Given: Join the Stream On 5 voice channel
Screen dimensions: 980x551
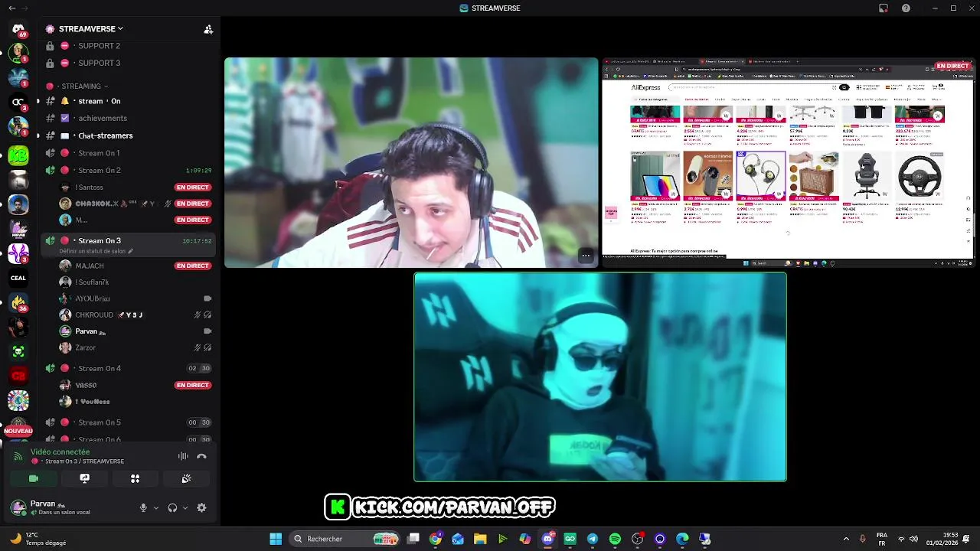Looking at the screenshot, I should click(x=127, y=422).
